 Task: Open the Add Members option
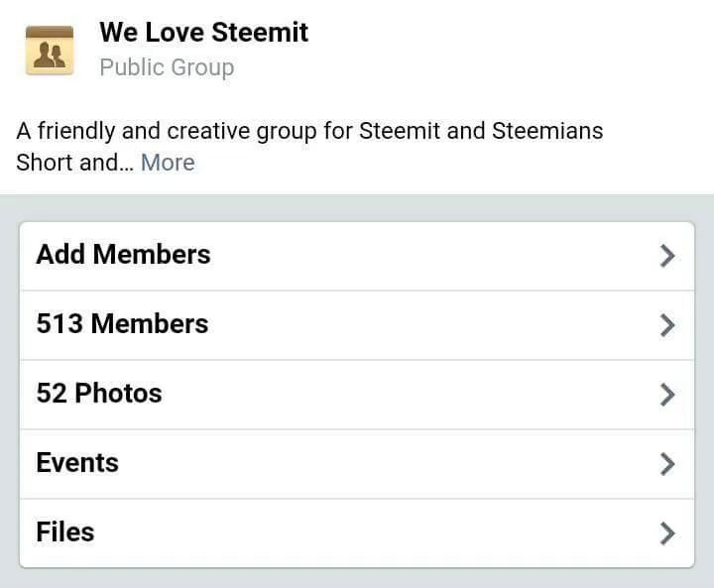357,256
